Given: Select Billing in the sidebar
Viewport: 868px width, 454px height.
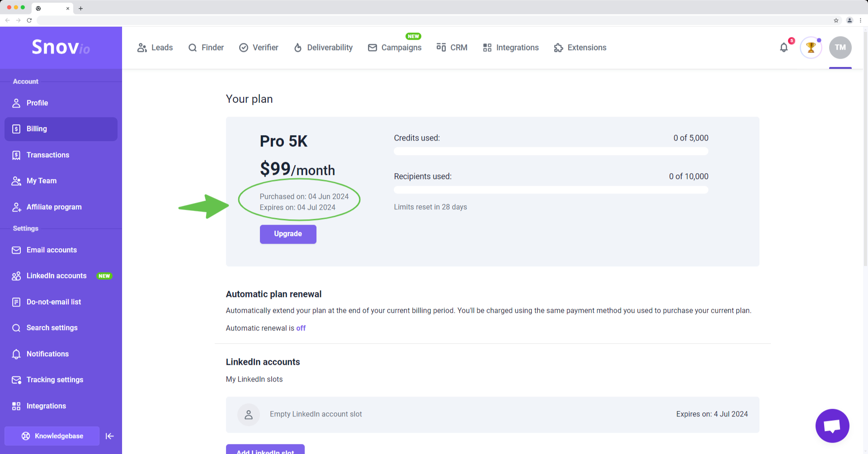Looking at the screenshot, I should (x=61, y=129).
